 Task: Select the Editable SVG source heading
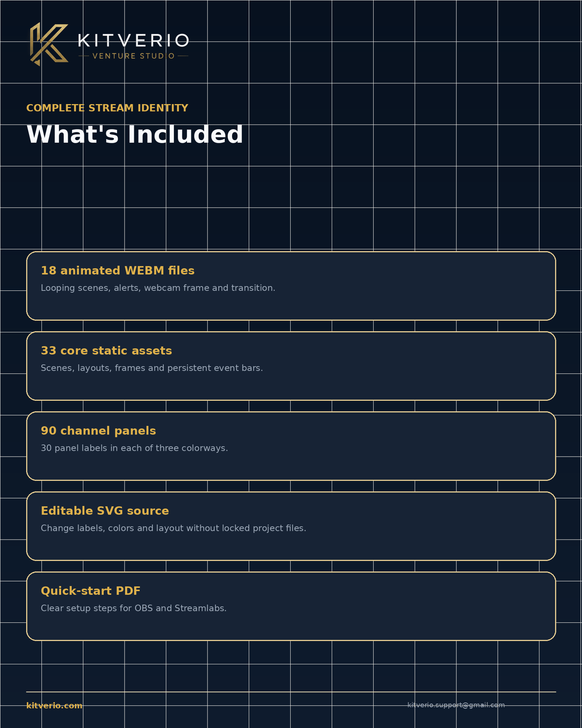(x=105, y=511)
